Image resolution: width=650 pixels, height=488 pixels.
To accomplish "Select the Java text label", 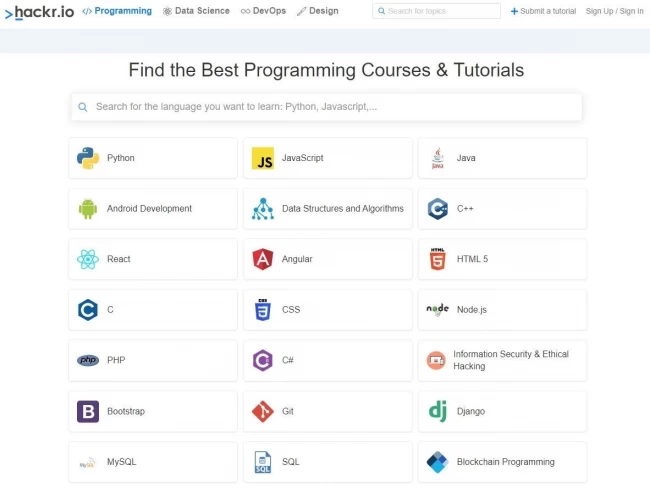I will (466, 158).
